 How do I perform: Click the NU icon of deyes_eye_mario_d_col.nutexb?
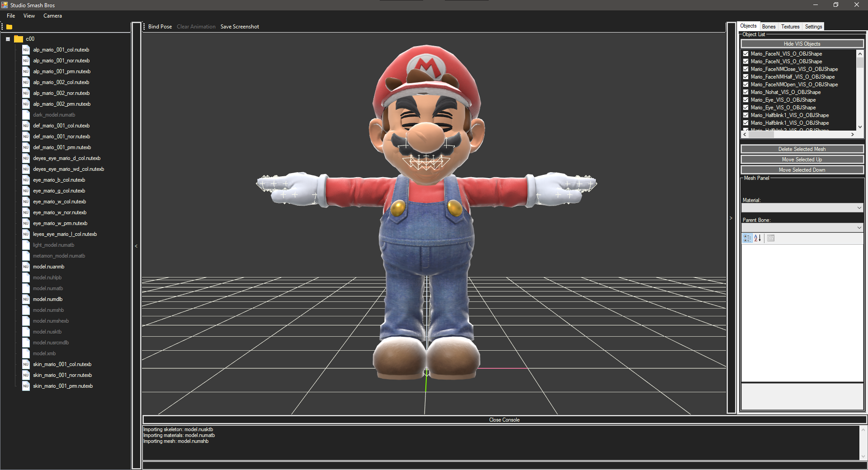pyautogui.click(x=26, y=158)
